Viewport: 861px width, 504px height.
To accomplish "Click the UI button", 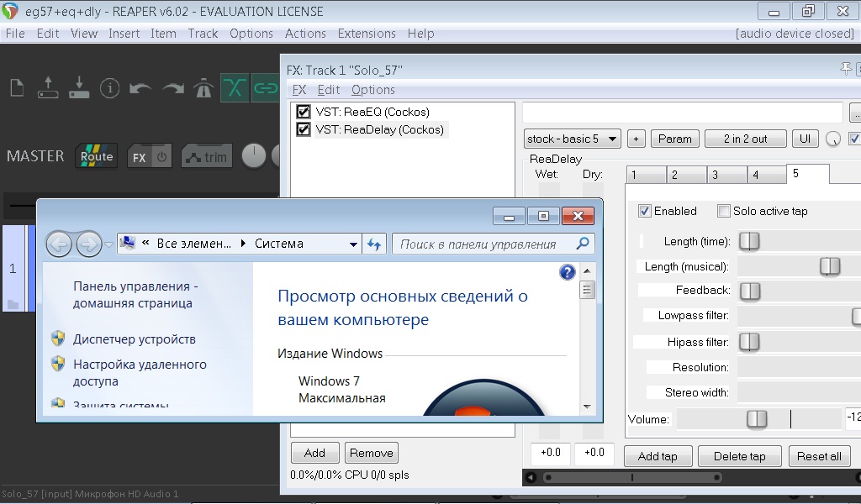I will 805,139.
